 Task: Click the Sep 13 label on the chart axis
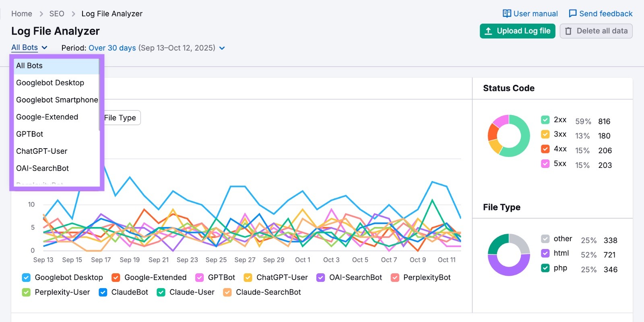[43, 260]
